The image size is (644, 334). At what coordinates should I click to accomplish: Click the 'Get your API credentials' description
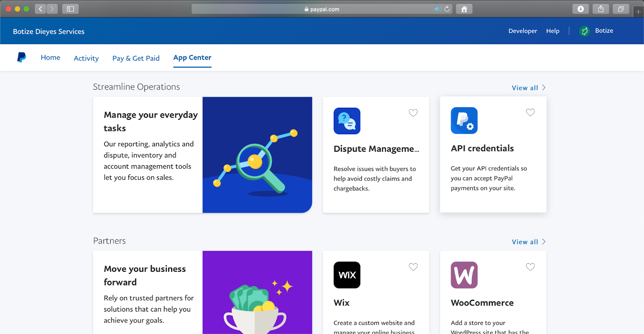click(x=489, y=178)
